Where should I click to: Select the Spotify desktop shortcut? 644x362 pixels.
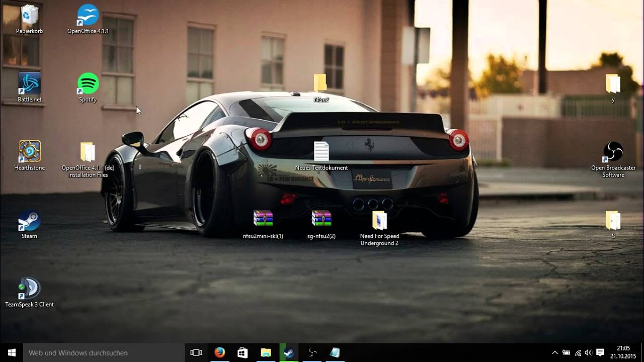click(88, 87)
